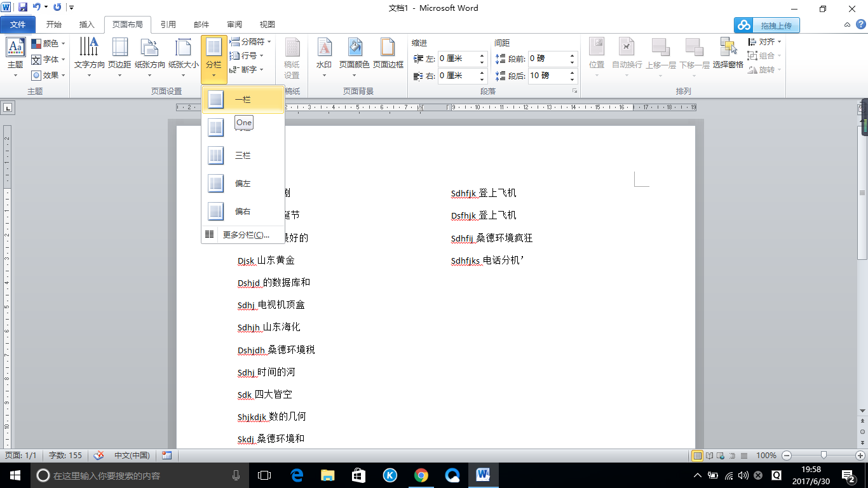Pick the 偏左 column preset
This screenshot has width=868, height=488.
tap(243, 183)
